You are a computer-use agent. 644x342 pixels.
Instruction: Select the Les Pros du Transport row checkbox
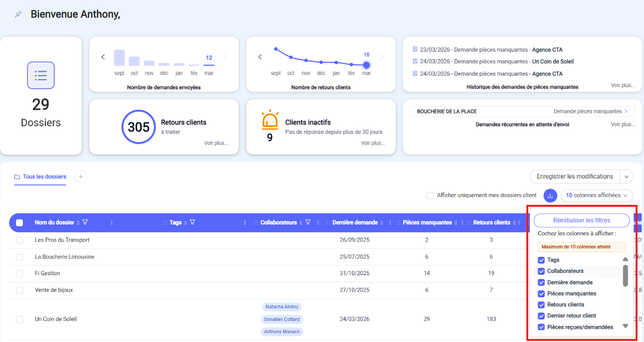pyautogui.click(x=19, y=240)
